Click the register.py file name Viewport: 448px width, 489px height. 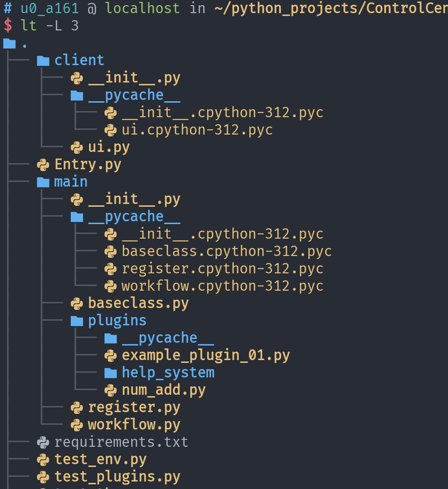(134, 407)
